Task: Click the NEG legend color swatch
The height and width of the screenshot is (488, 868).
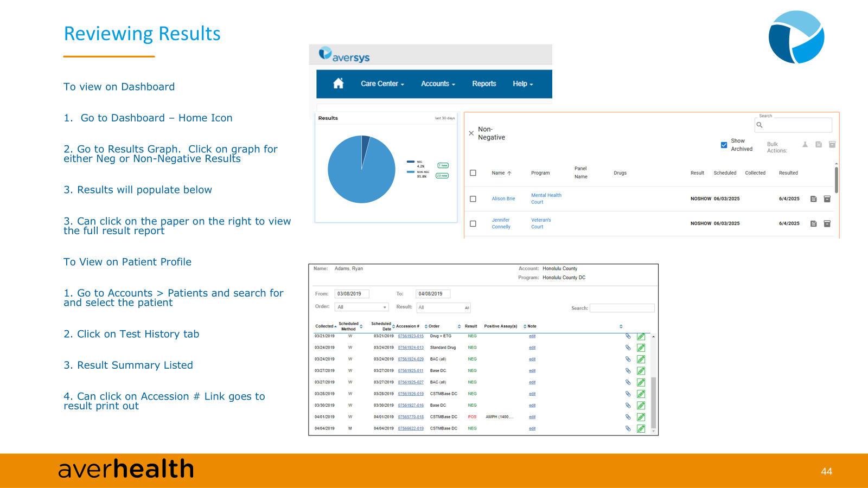Action: click(x=411, y=162)
